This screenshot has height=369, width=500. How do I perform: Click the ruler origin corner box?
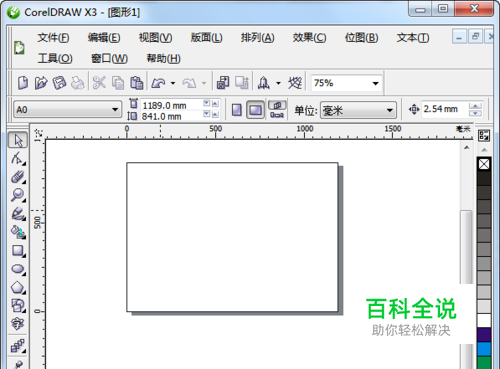click(x=39, y=133)
